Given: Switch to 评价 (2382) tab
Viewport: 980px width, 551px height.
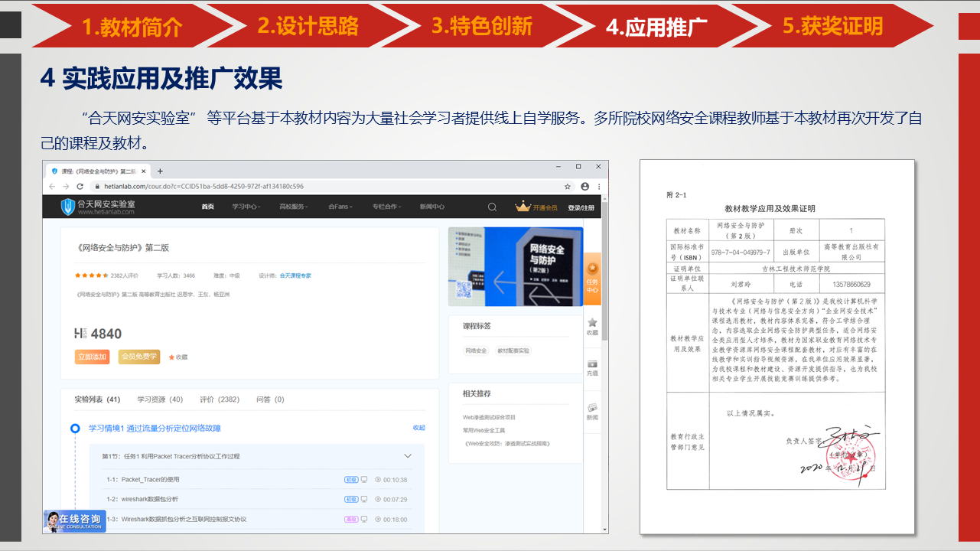Looking at the screenshot, I should (220, 399).
